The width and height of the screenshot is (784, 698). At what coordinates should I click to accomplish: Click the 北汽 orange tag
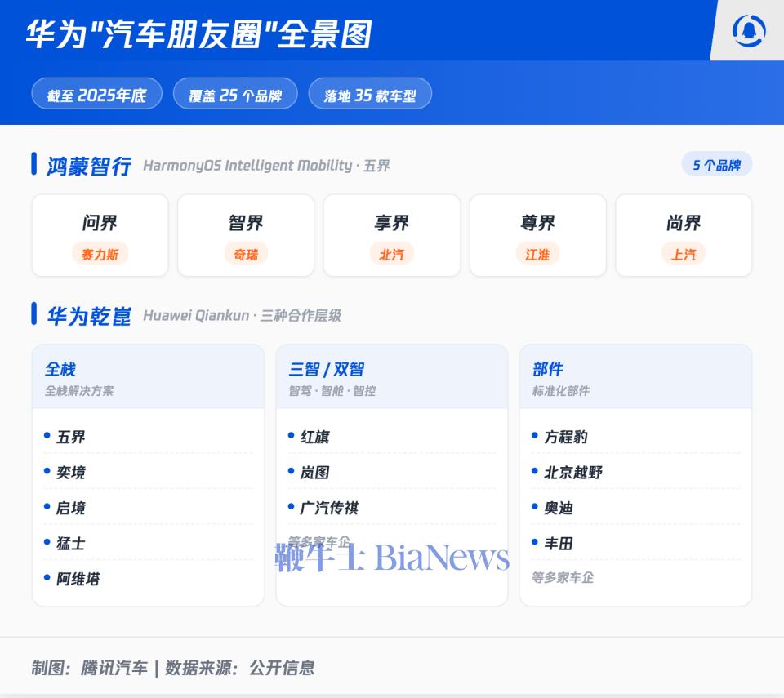click(391, 254)
